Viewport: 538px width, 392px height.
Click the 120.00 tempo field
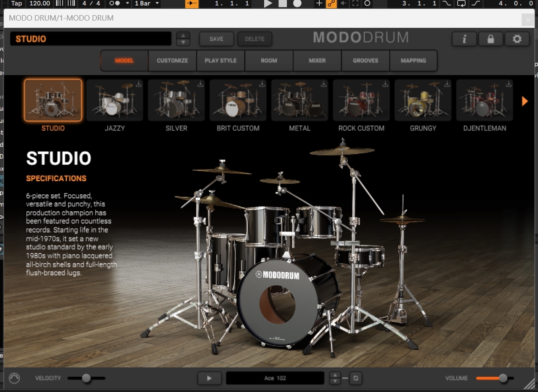coord(40,3)
